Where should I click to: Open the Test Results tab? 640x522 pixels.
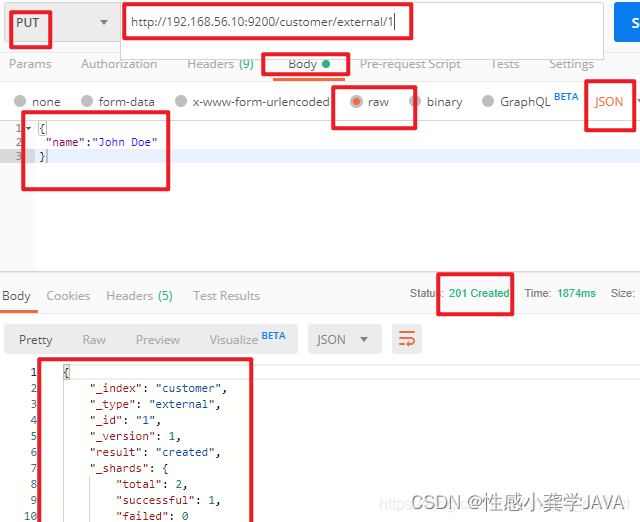227,296
